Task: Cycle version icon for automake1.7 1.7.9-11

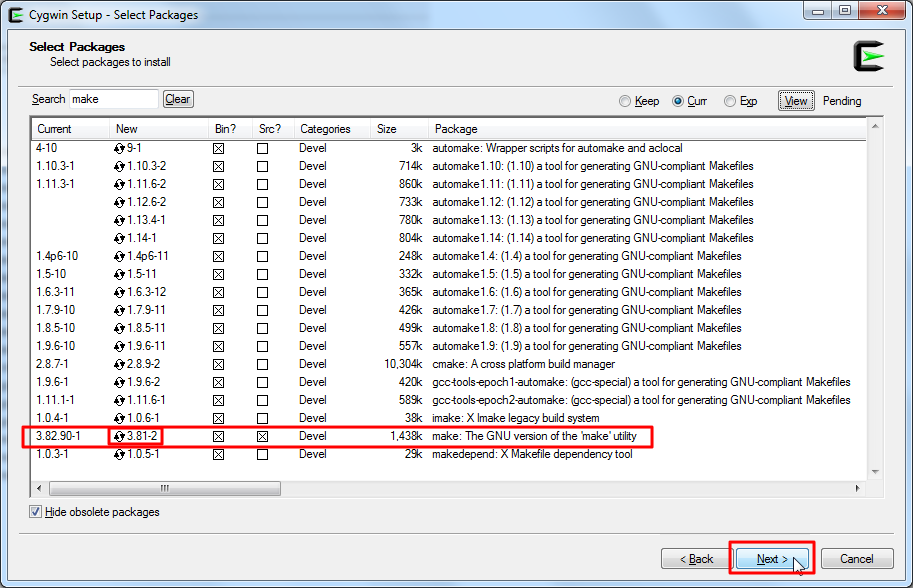Action: pos(119,310)
